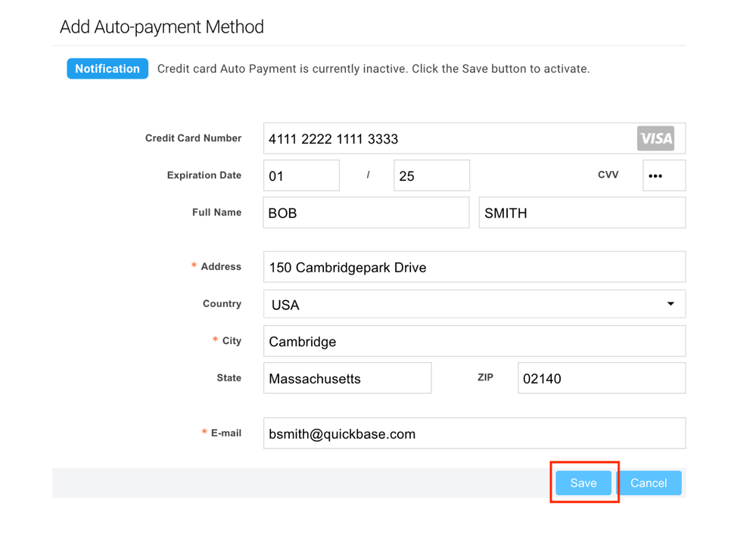
Task: Click the VISA card icon
Action: click(x=655, y=138)
